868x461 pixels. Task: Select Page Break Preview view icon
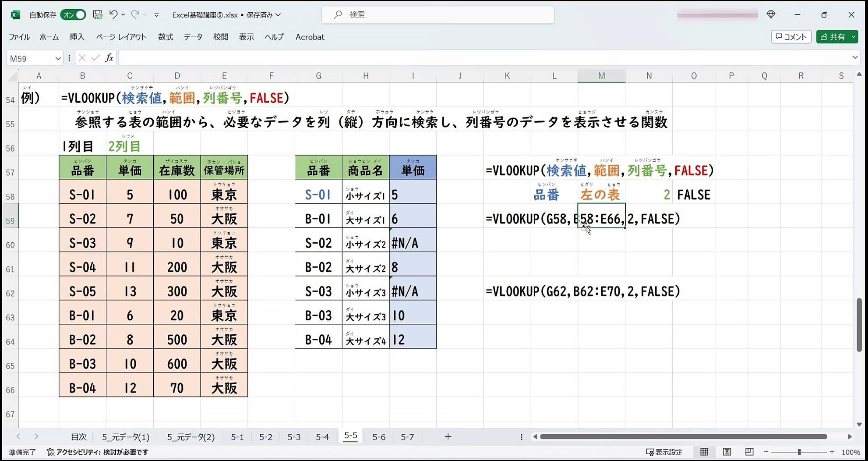[x=749, y=452]
